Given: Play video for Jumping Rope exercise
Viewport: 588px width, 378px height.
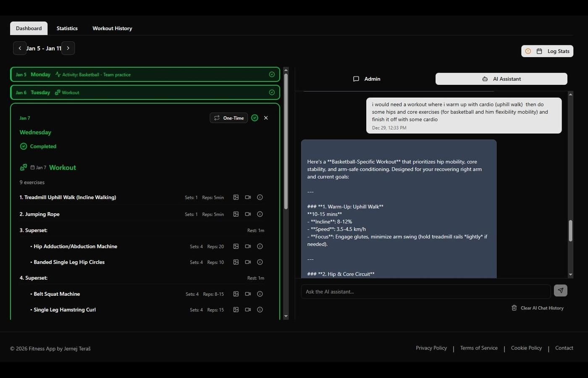Looking at the screenshot, I should tap(248, 214).
